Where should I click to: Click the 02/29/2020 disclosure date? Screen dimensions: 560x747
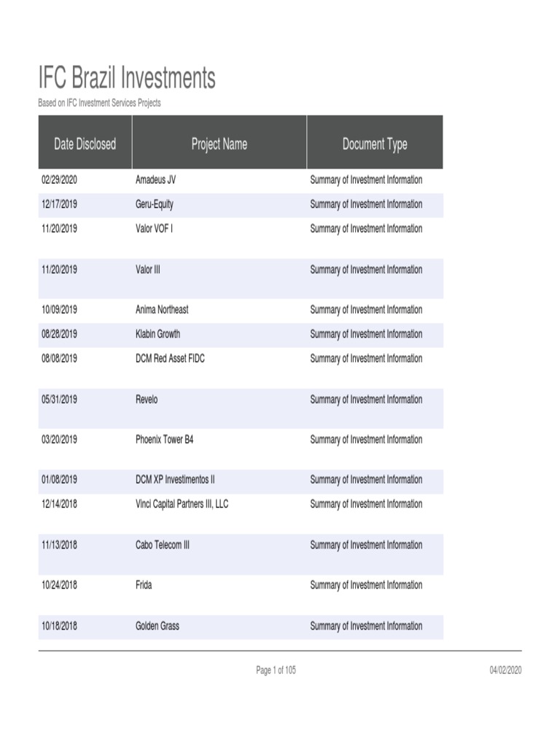[x=59, y=179]
